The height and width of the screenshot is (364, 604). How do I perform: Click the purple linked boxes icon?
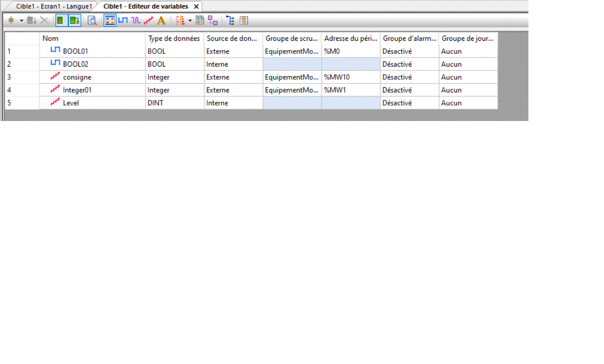point(213,21)
